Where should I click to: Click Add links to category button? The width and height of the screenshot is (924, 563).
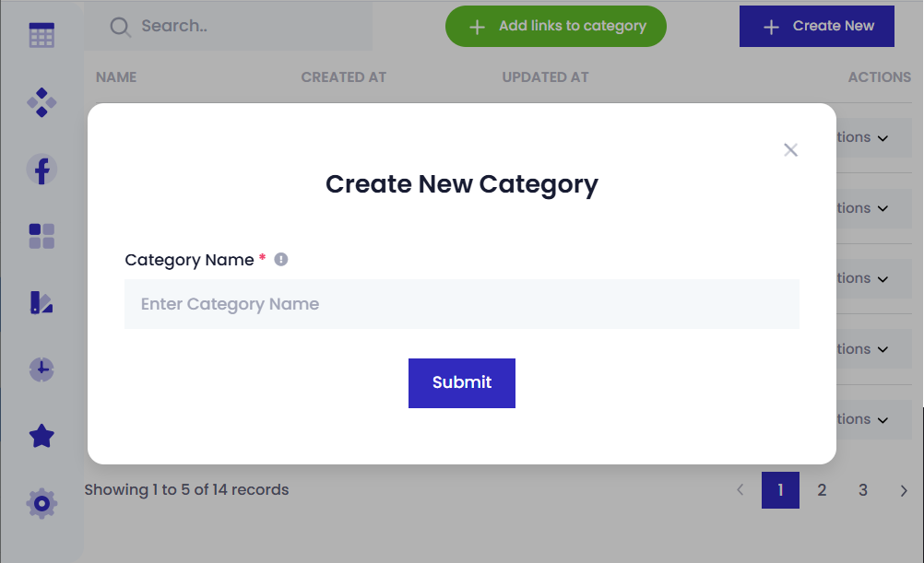(555, 27)
